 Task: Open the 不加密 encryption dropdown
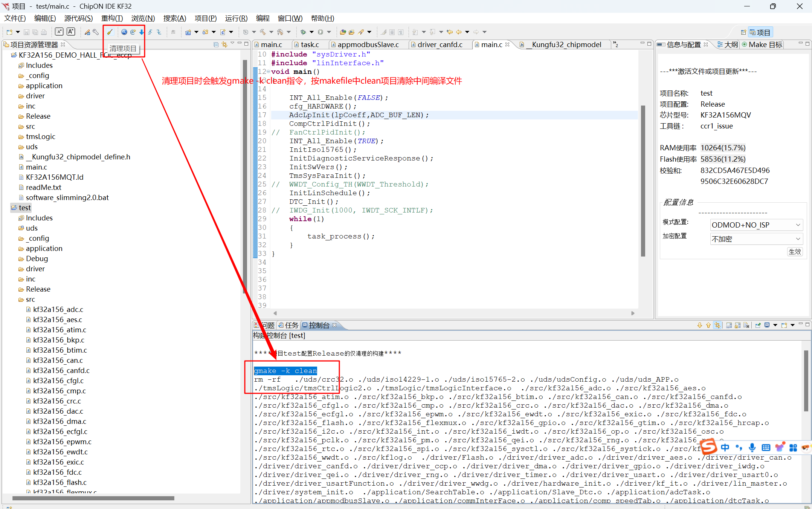point(756,239)
